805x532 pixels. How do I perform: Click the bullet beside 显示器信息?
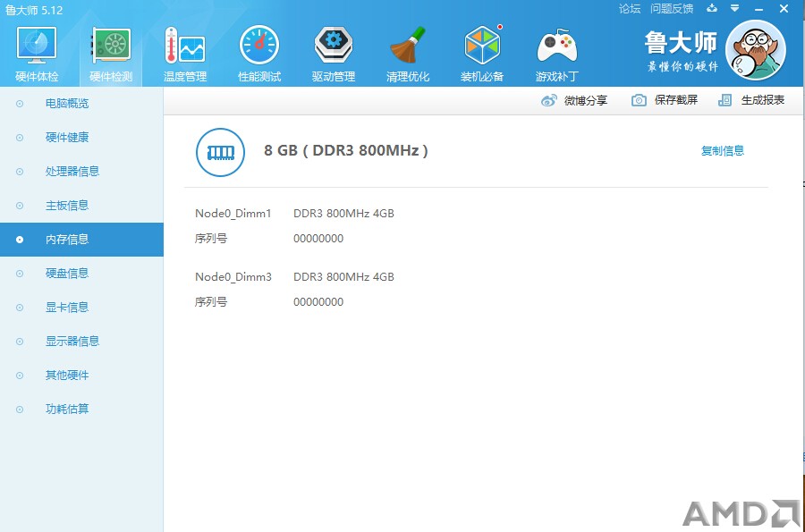[x=20, y=342]
